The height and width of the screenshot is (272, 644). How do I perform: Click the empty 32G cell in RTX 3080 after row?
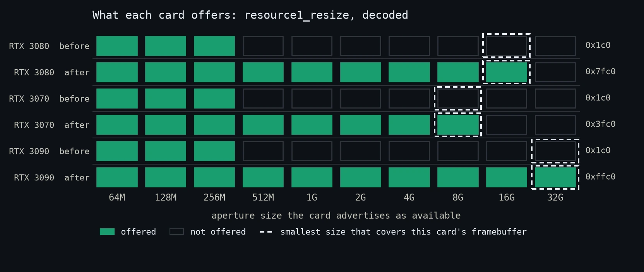pyautogui.click(x=555, y=72)
